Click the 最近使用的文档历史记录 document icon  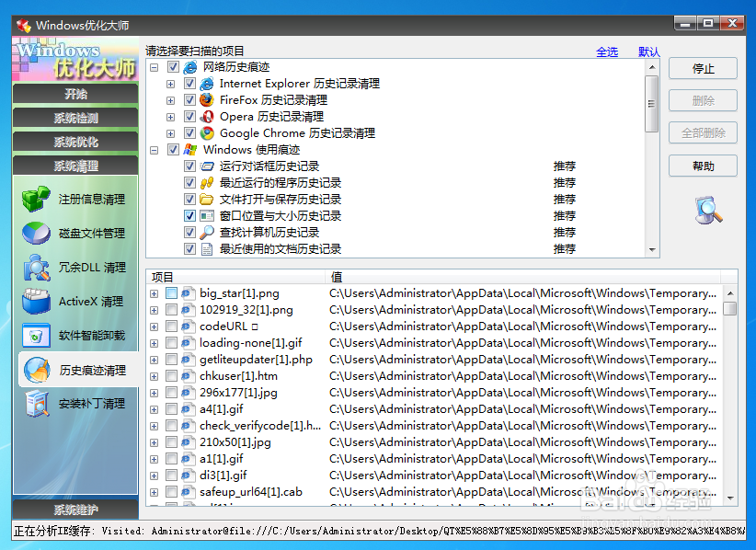pos(207,248)
